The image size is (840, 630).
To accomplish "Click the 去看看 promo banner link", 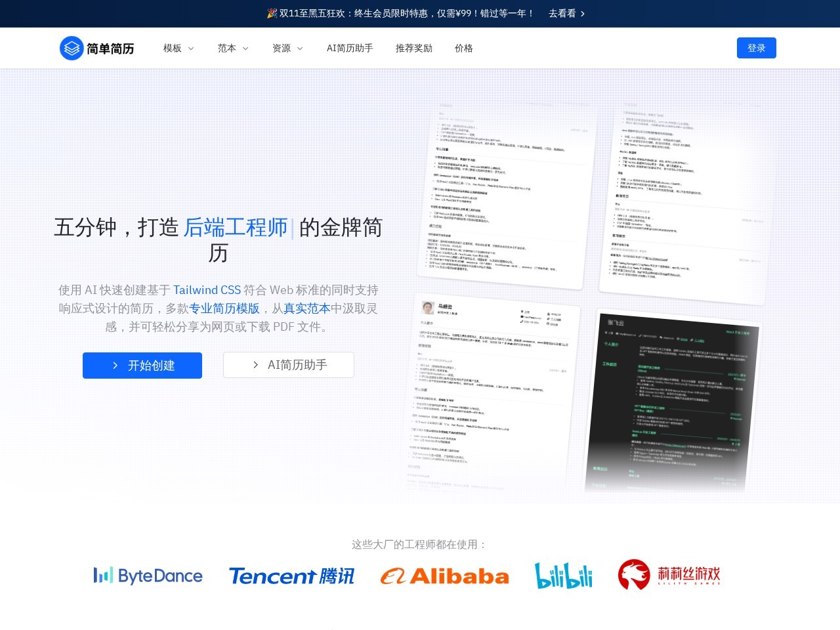I will tap(563, 13).
